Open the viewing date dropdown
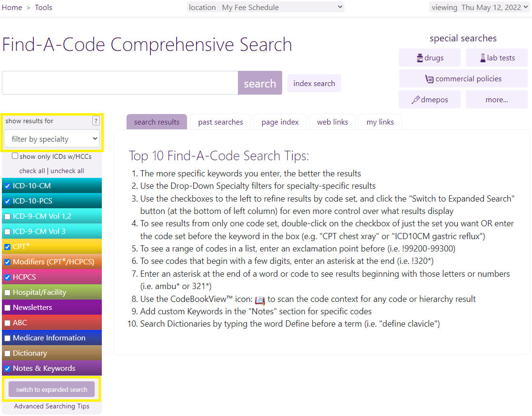532x416 pixels. (479, 7)
